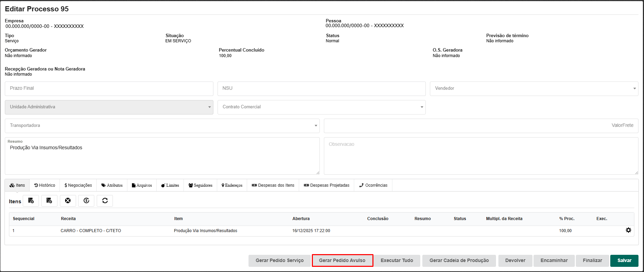
Task: Expand the Contrato Comercial dropdown
Action: 321,107
